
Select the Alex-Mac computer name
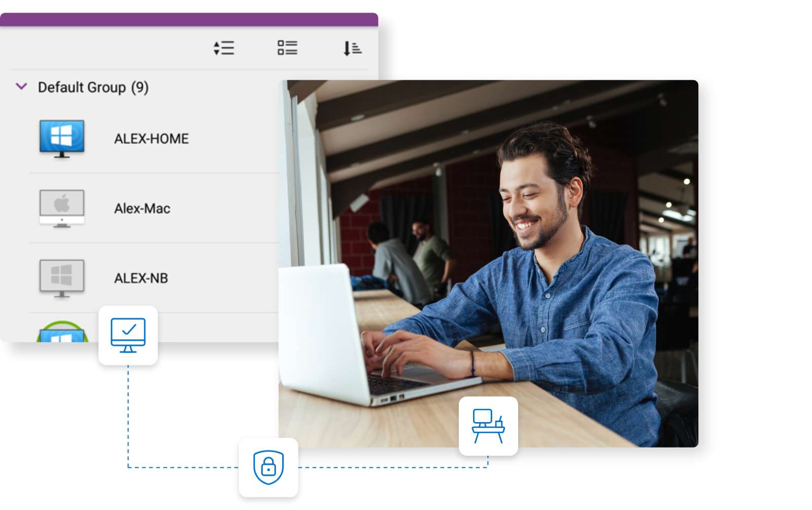[x=142, y=208]
